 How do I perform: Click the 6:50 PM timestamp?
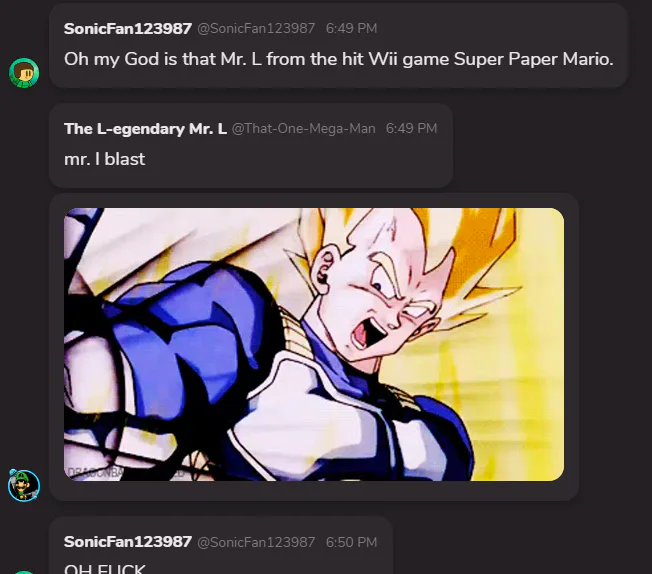click(351, 542)
